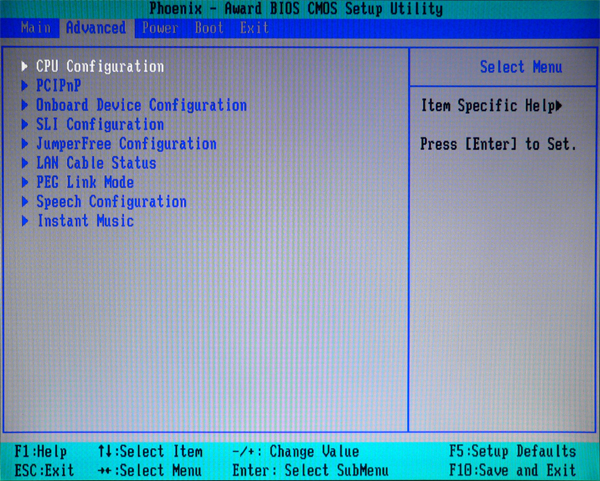Open the Exit tab
The width and height of the screenshot is (600, 481).
click(254, 28)
